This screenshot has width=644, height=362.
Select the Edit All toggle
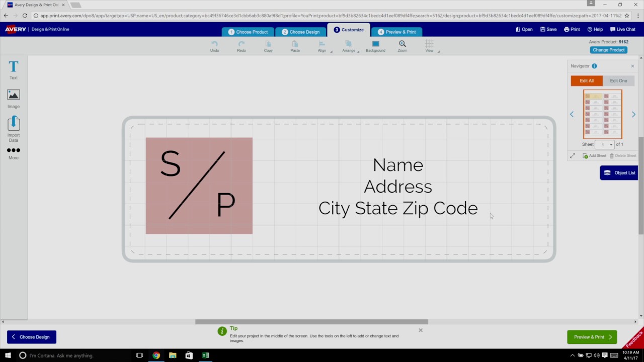tap(587, 81)
